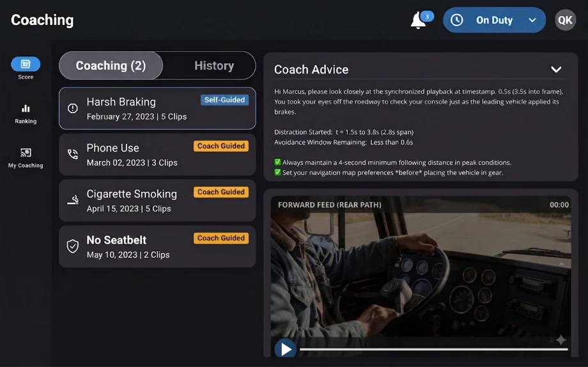Click the Phone Use handset icon

(x=73, y=154)
